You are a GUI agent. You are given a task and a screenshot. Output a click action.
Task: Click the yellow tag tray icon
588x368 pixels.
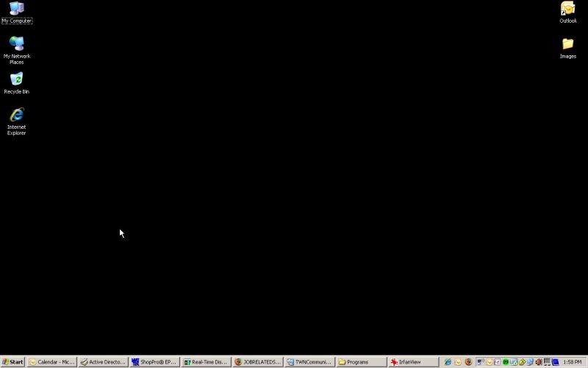pyautogui.click(x=522, y=362)
